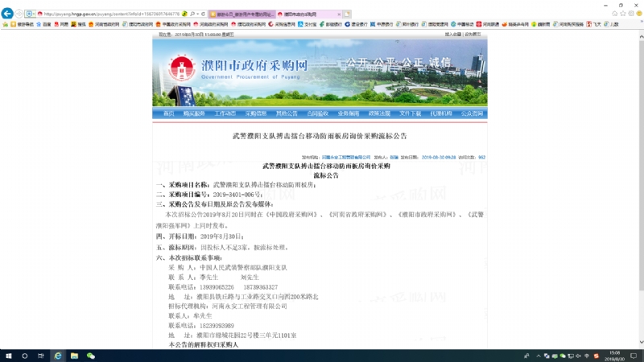
Task: Click the scroll up arrow of scrollbar
Action: 641,36
